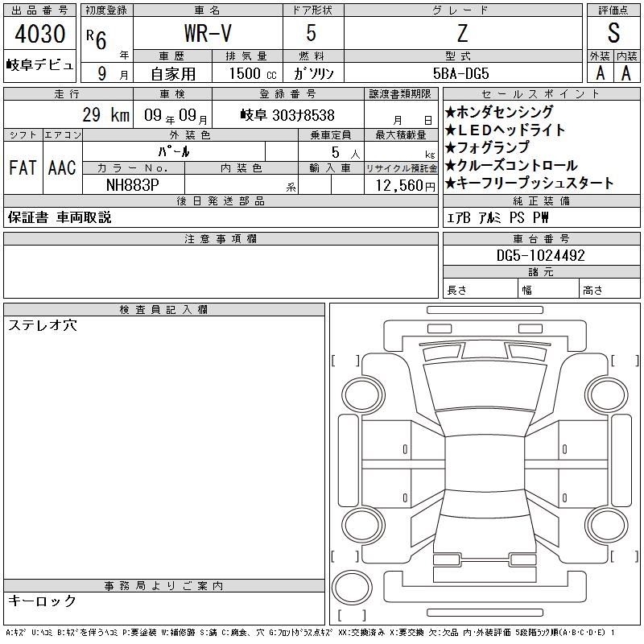Click the mileage value 29 km
Screen dimensions: 644x644
coord(106,114)
